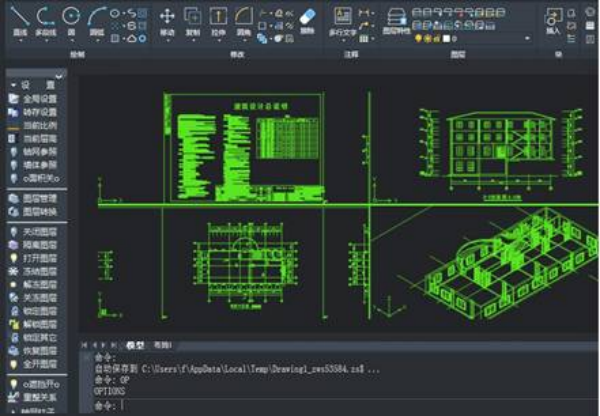This screenshot has height=416, width=600.
Task: Activate the Copy (复制) tool
Action: click(x=192, y=18)
